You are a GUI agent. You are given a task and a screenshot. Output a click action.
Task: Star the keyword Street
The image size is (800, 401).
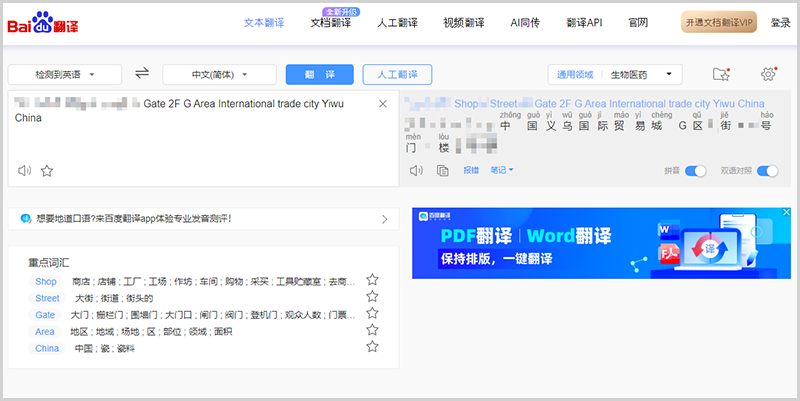click(x=372, y=296)
